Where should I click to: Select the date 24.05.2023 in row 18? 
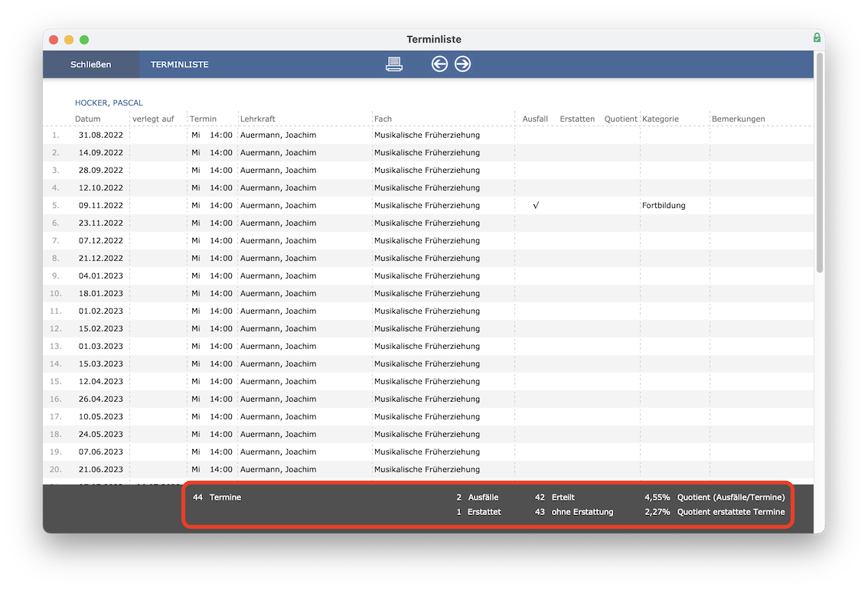pos(101,435)
